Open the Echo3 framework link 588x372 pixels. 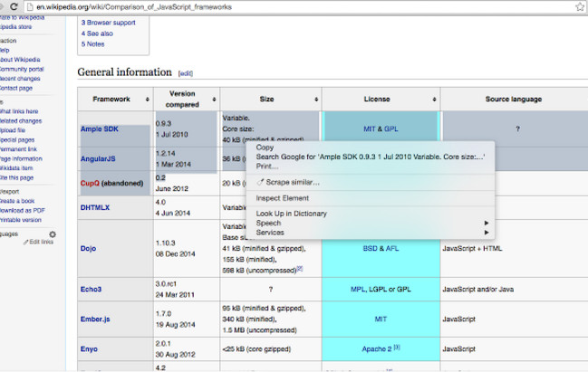pyautogui.click(x=91, y=290)
